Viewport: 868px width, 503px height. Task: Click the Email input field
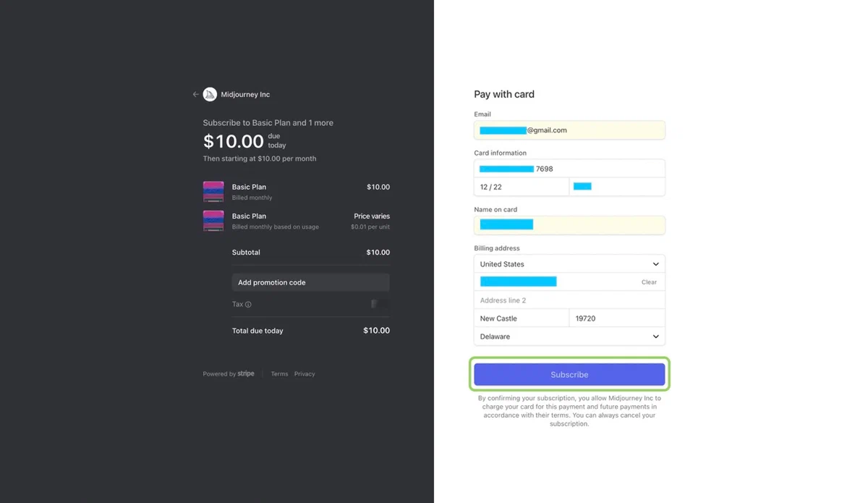(569, 130)
